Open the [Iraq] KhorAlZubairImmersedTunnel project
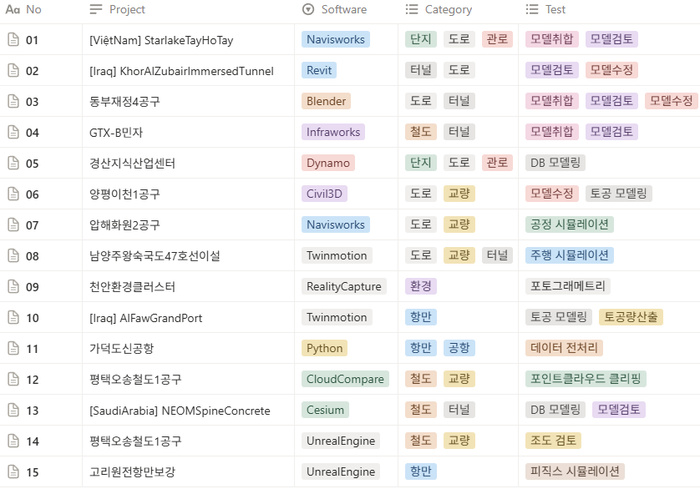This screenshot has height=489, width=700. (179, 71)
